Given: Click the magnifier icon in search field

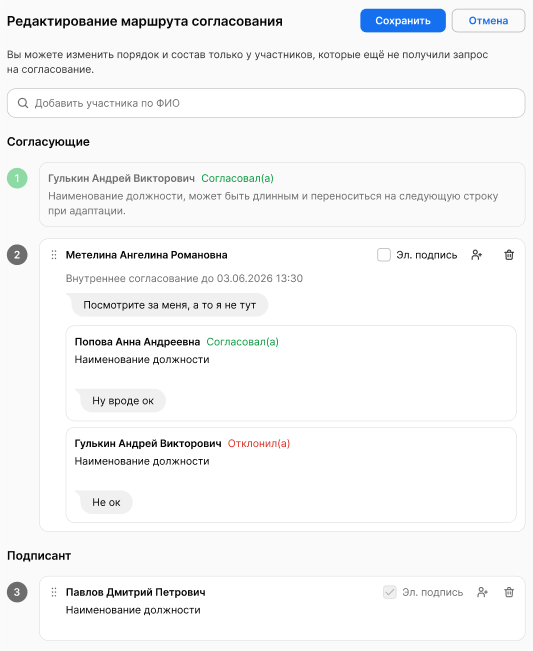Looking at the screenshot, I should point(23,103).
